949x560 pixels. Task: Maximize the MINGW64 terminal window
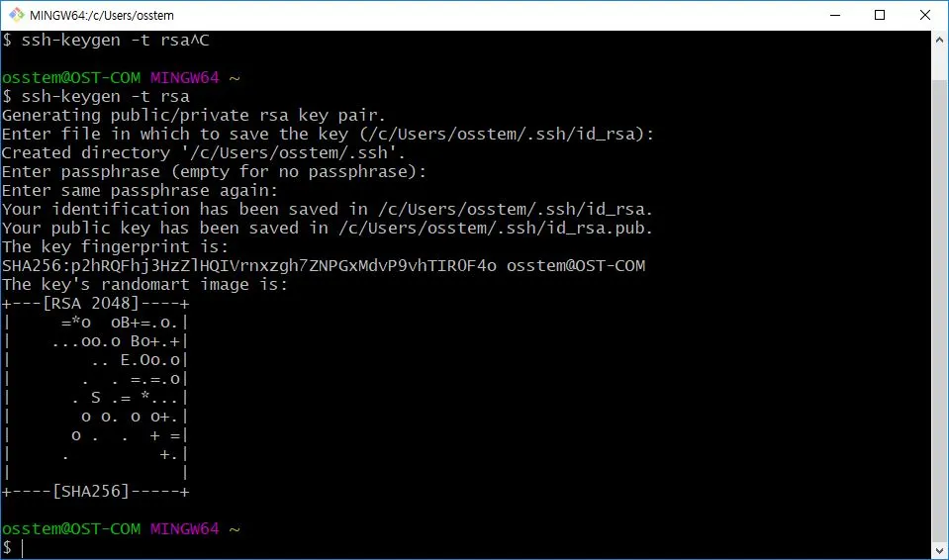click(880, 15)
